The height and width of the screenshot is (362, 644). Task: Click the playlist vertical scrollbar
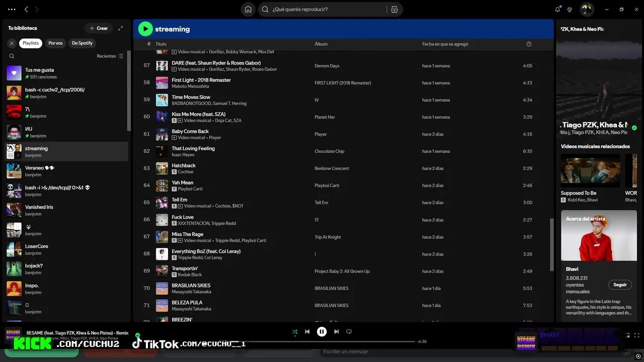click(x=552, y=244)
